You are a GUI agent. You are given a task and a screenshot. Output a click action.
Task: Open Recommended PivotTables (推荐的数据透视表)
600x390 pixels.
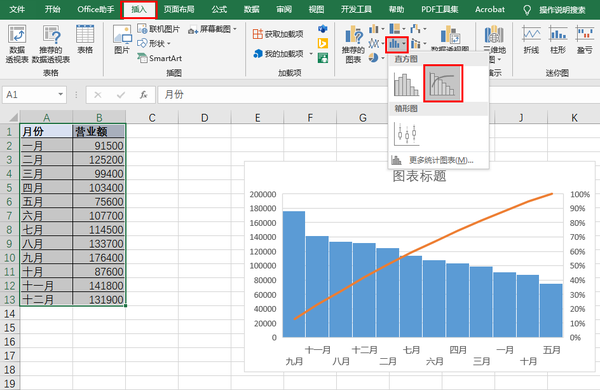[51, 44]
